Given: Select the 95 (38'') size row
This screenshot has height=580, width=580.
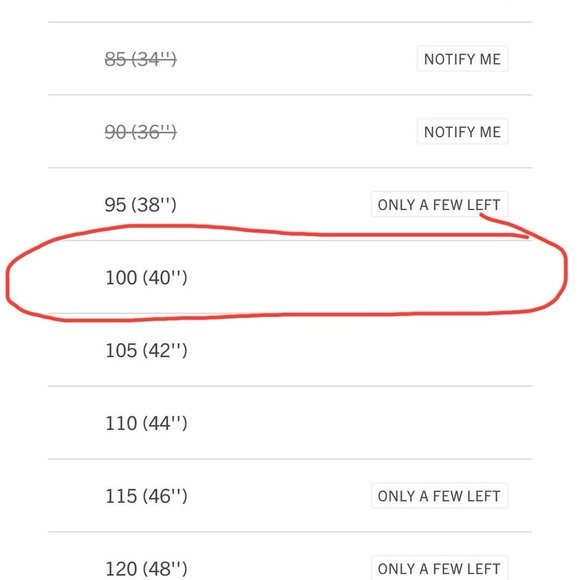Looking at the screenshot, I should click(x=290, y=205).
